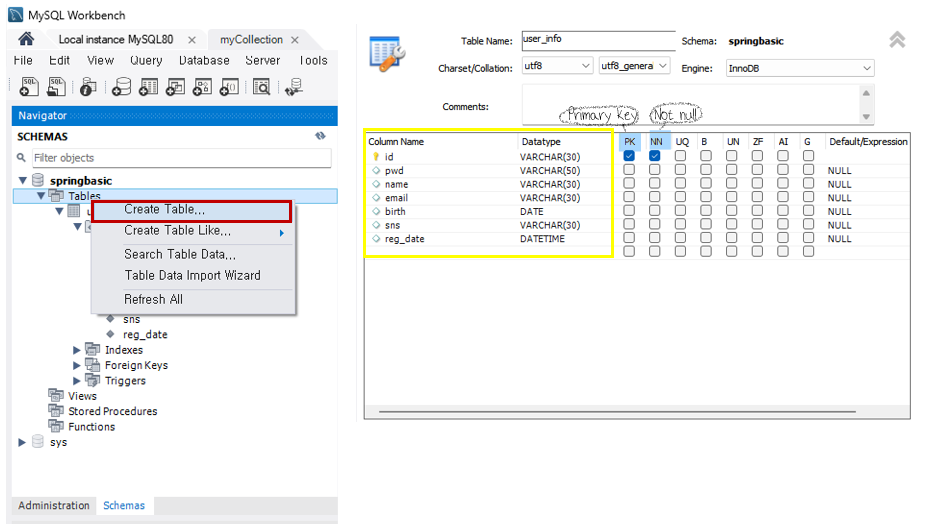
Task: Go to the Workbench home screen icon
Action: 26,39
